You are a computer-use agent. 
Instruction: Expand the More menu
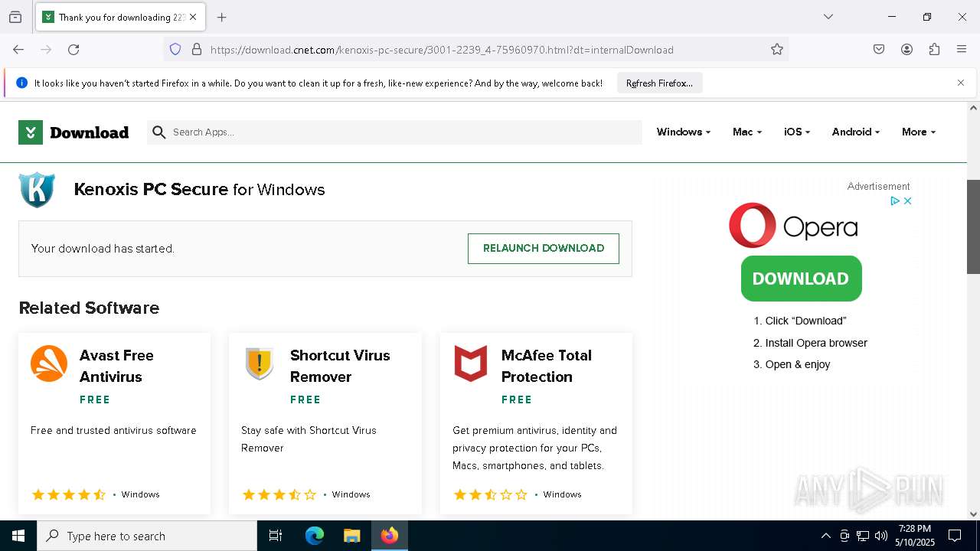(919, 132)
